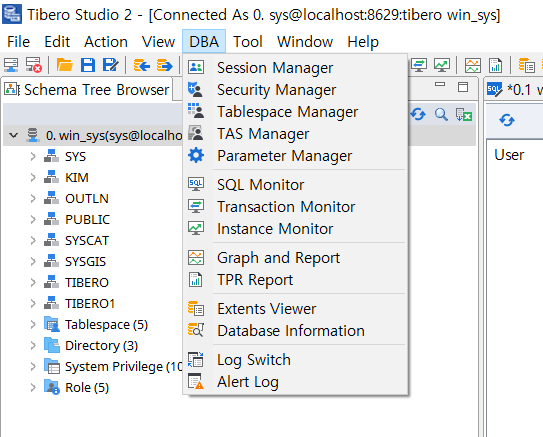Open the View menu
543x437 pixels.
pyautogui.click(x=158, y=42)
